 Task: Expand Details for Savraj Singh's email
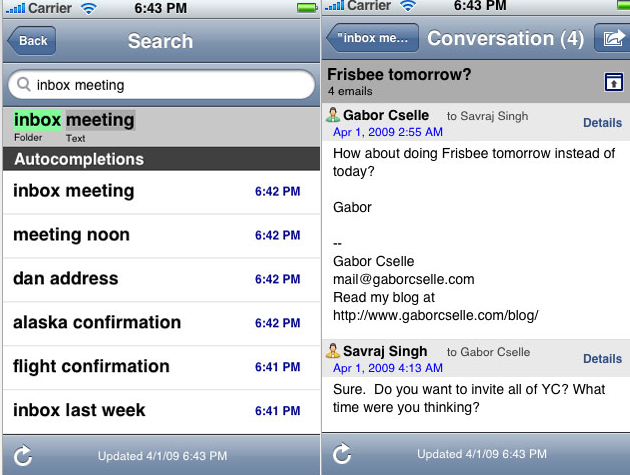coord(602,358)
